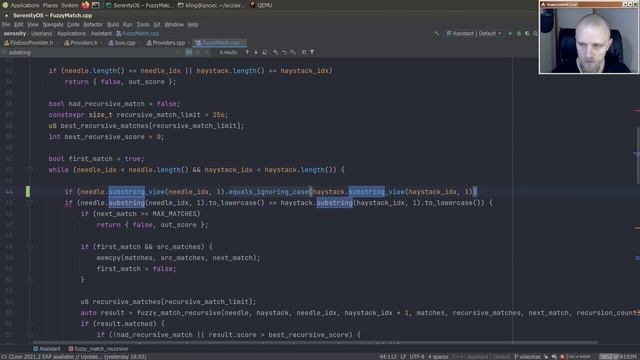
Task: Click the search history icon beside substring
Action: 4,53
